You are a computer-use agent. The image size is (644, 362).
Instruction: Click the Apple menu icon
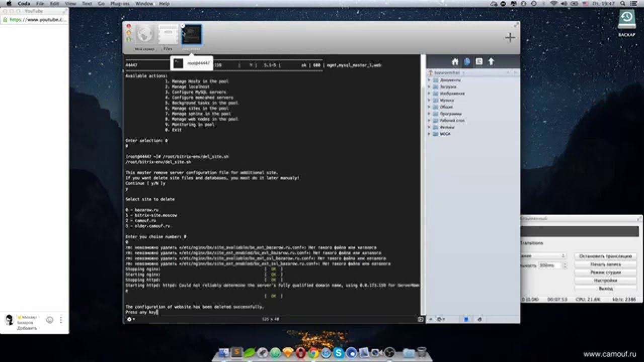pos(9,4)
